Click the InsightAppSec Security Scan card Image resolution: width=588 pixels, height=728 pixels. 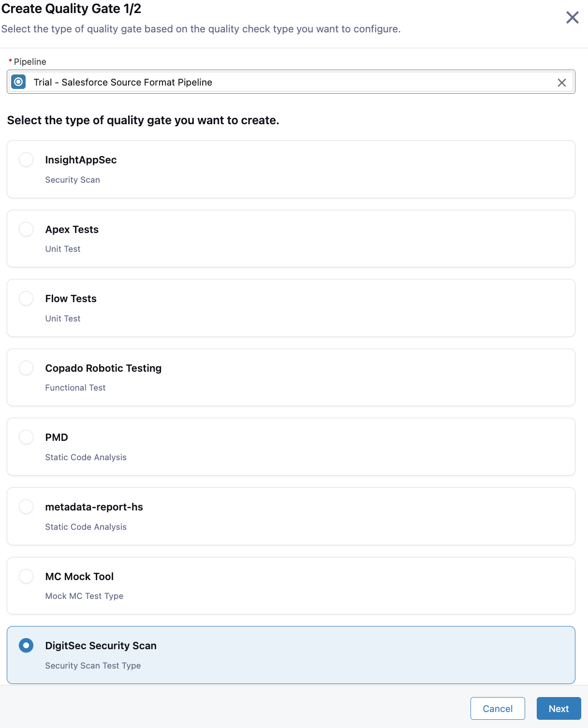[x=291, y=169]
